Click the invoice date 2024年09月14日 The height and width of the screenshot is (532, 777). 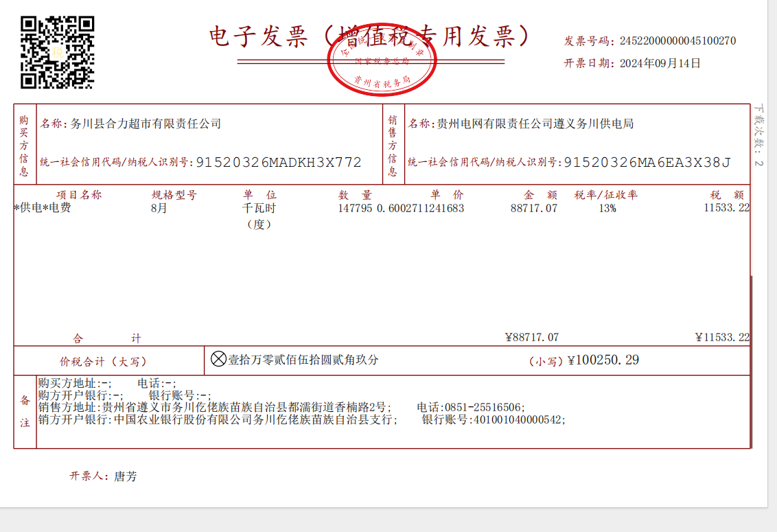point(660,64)
